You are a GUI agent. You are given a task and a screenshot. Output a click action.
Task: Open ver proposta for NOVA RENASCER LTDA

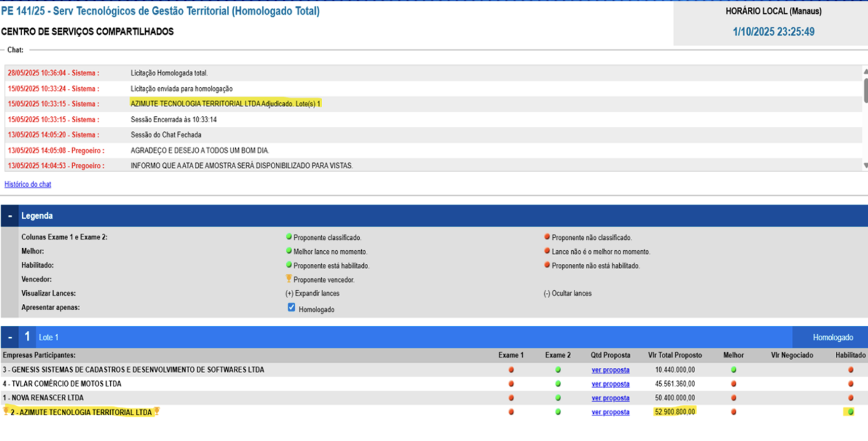(610, 398)
